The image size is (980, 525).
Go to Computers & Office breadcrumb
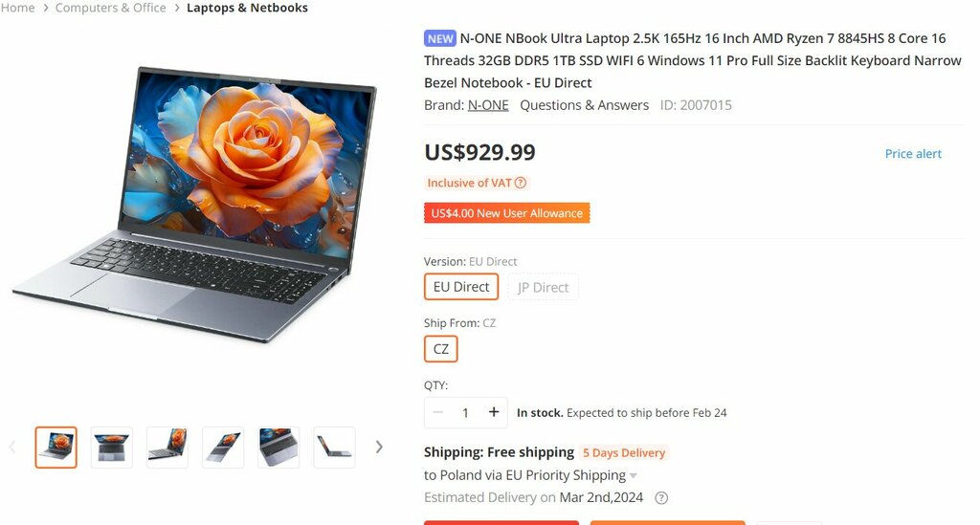111,8
